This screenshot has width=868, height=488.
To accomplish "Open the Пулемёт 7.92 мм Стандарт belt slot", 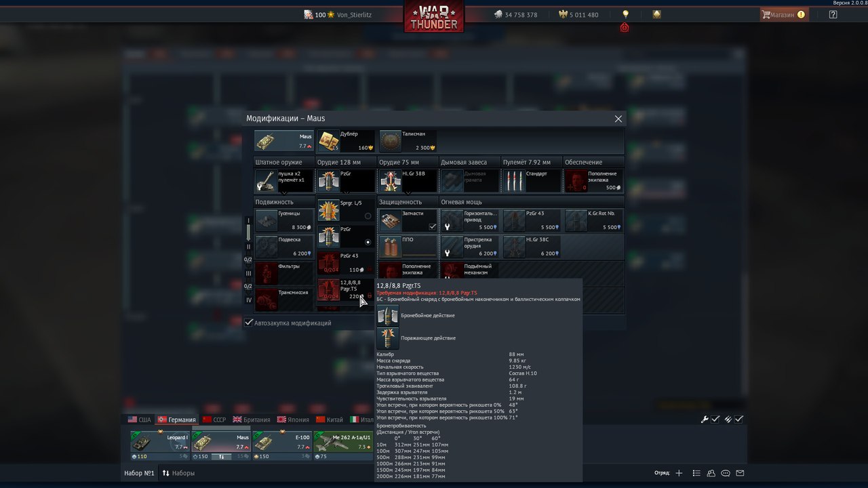I will point(531,181).
